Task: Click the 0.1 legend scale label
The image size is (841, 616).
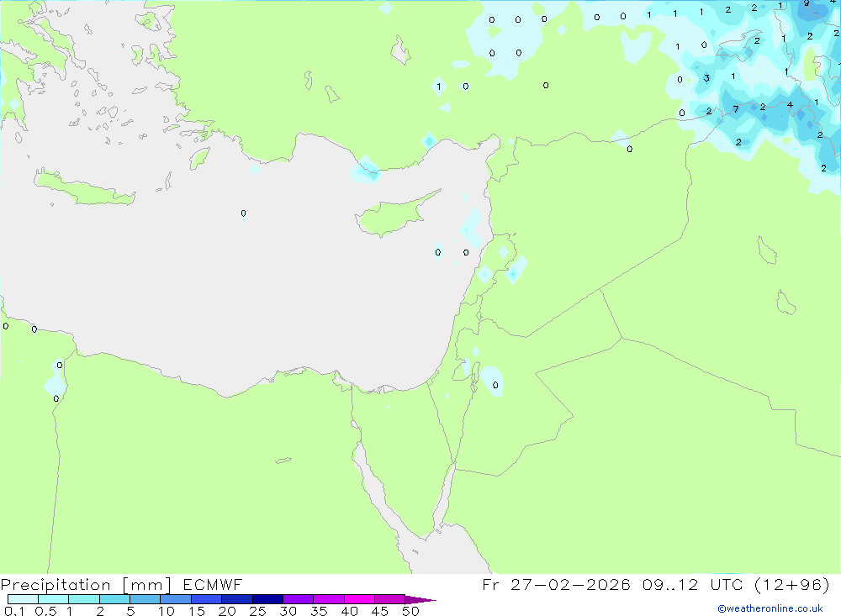Action: pyautogui.click(x=14, y=611)
